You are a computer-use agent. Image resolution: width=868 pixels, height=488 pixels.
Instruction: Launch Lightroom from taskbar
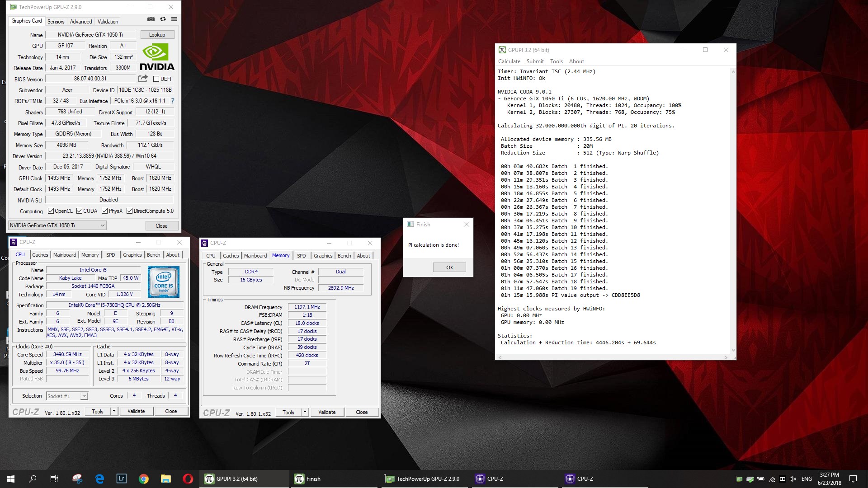pos(122,479)
